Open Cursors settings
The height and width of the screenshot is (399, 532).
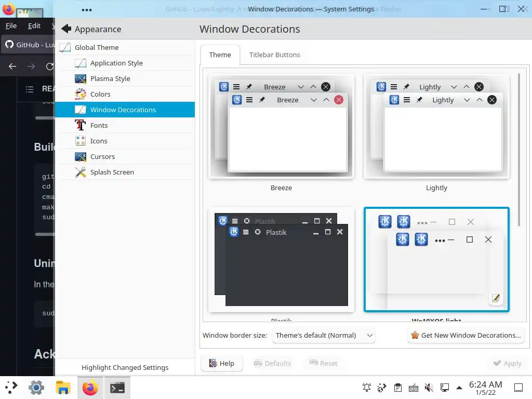point(125,157)
